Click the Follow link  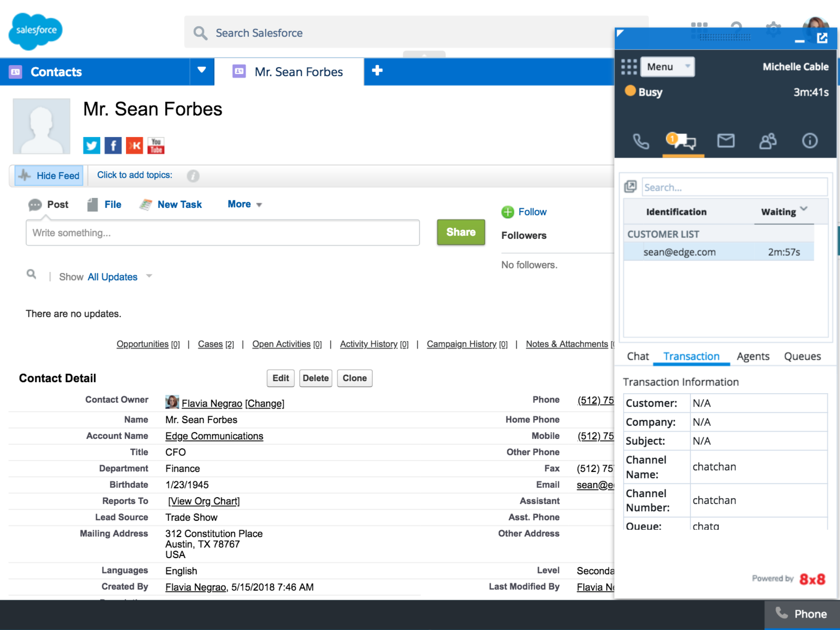point(532,212)
